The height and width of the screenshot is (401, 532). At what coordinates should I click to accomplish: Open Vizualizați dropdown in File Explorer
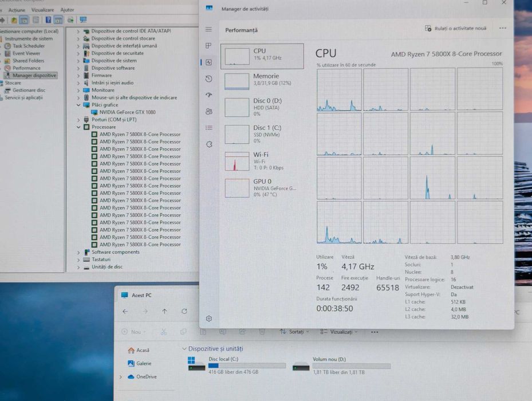click(338, 332)
